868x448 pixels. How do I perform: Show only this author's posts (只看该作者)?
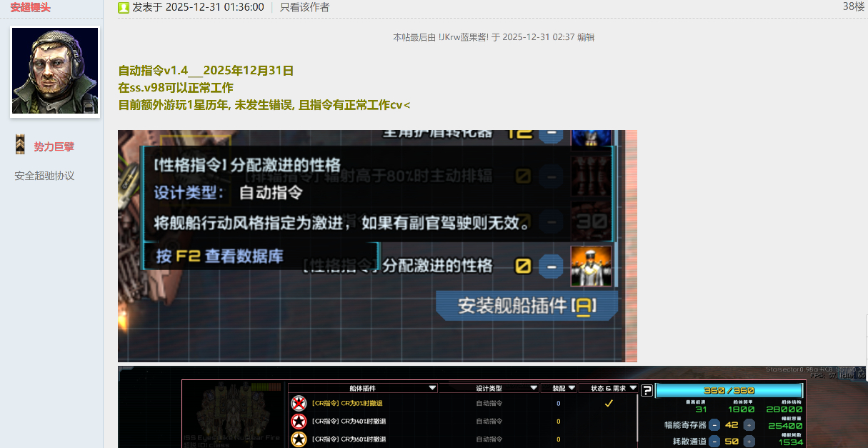tap(305, 7)
